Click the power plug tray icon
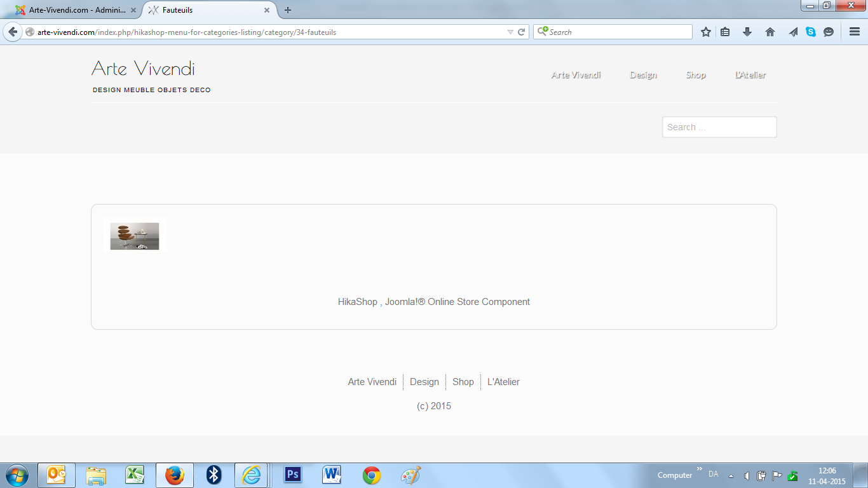This screenshot has width=868, height=488. tap(761, 475)
